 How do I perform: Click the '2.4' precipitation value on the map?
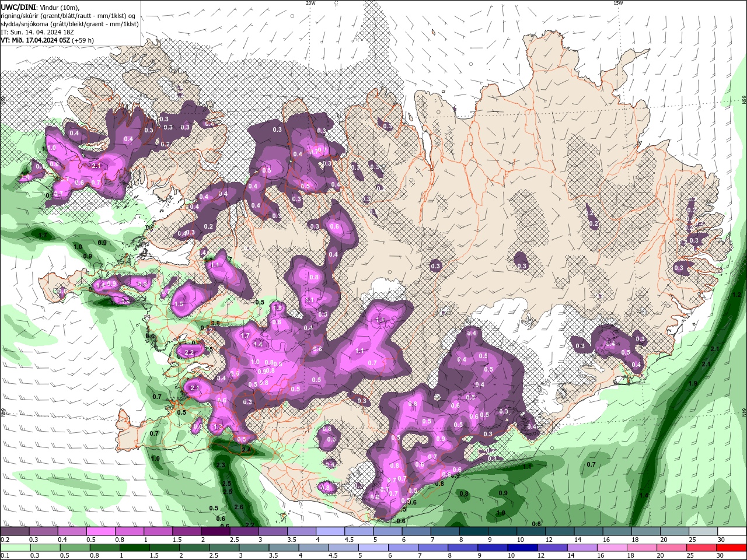246,450
